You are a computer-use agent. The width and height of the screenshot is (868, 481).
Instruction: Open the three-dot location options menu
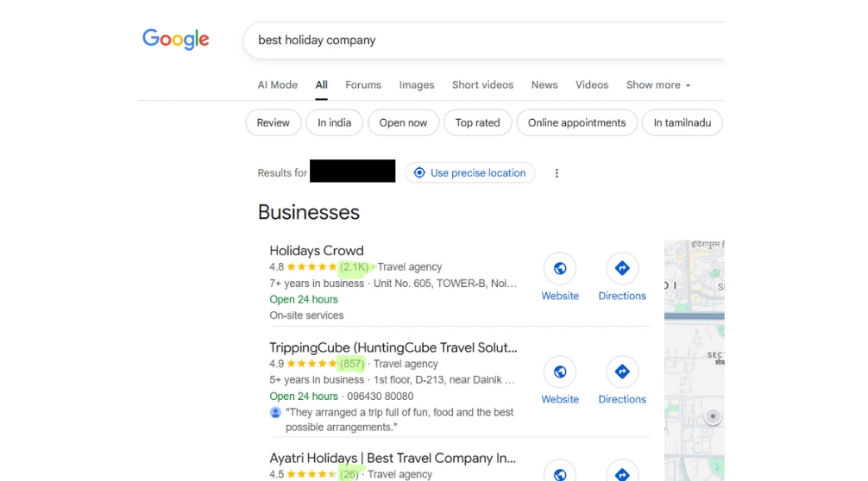pos(557,173)
